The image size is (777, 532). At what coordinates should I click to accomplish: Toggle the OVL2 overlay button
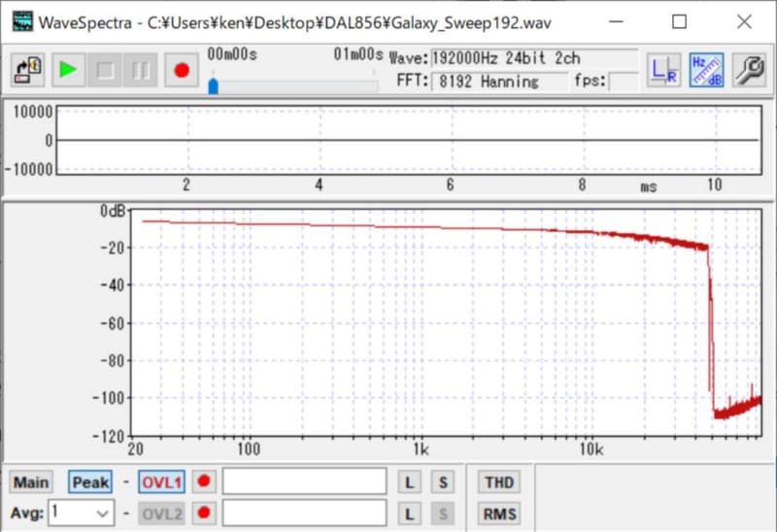coord(161,514)
